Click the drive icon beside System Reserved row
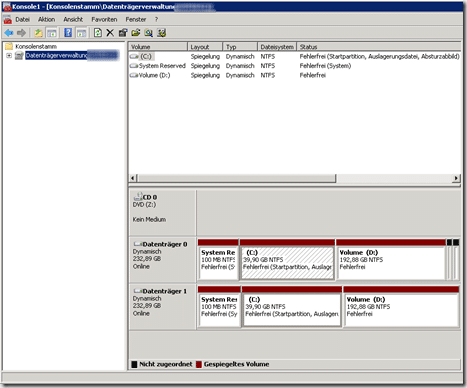 point(134,66)
